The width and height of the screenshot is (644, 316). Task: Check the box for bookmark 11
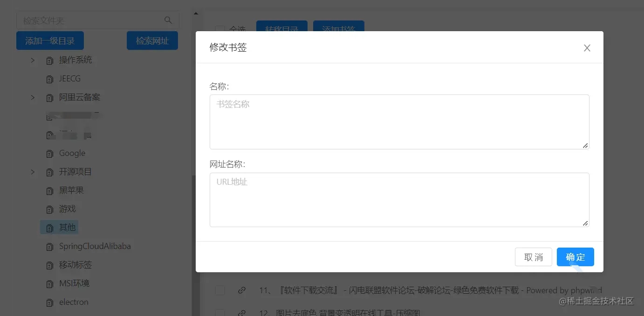click(x=220, y=290)
